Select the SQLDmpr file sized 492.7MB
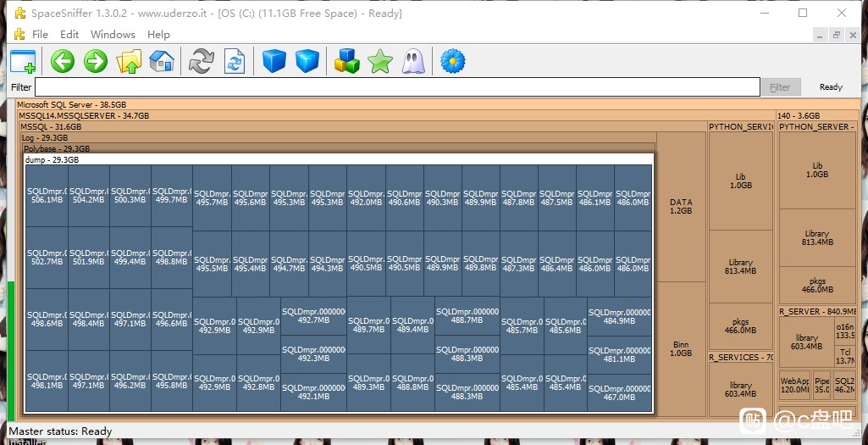 tap(314, 316)
